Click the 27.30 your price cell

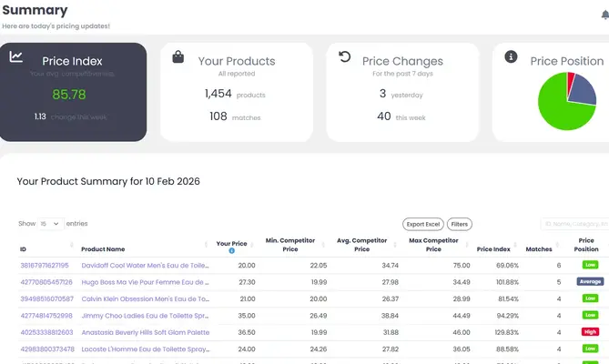tap(247, 282)
